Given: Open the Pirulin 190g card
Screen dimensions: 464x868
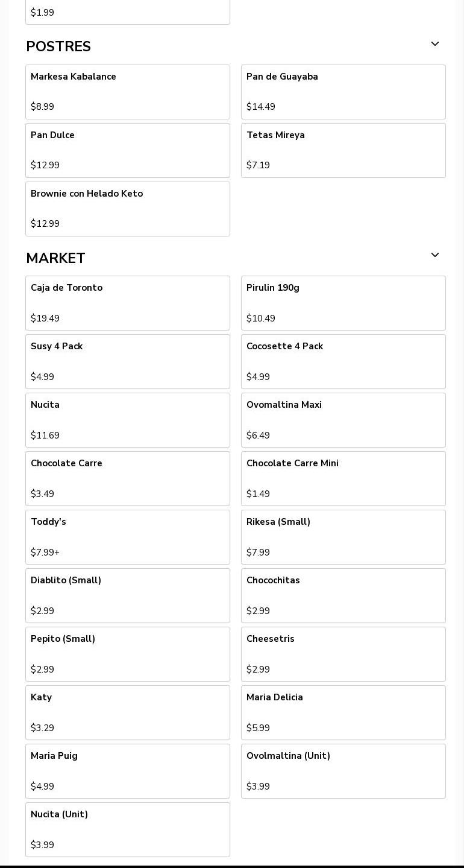Looking at the screenshot, I should 343,303.
